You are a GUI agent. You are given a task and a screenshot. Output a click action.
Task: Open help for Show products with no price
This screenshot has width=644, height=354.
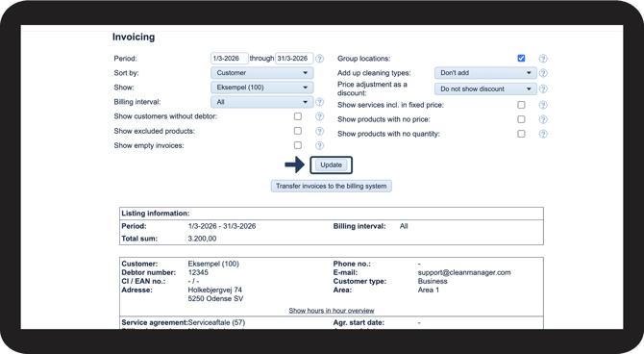[x=543, y=119]
